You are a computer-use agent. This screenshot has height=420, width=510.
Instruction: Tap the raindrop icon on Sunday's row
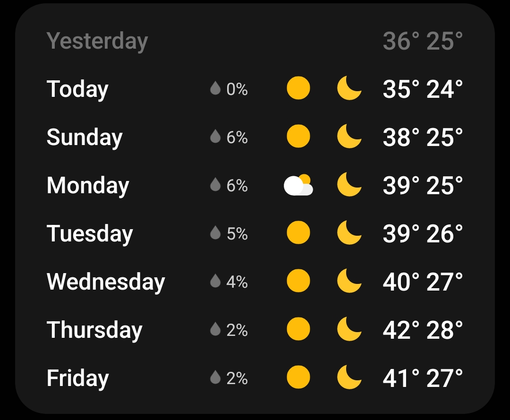(x=215, y=137)
